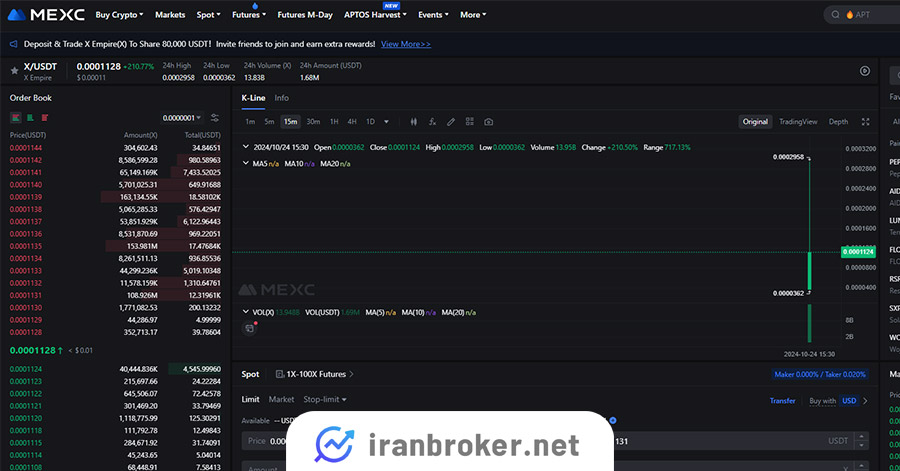The height and width of the screenshot is (471, 900).
Task: Select the 30m timeframe
Action: 313,122
